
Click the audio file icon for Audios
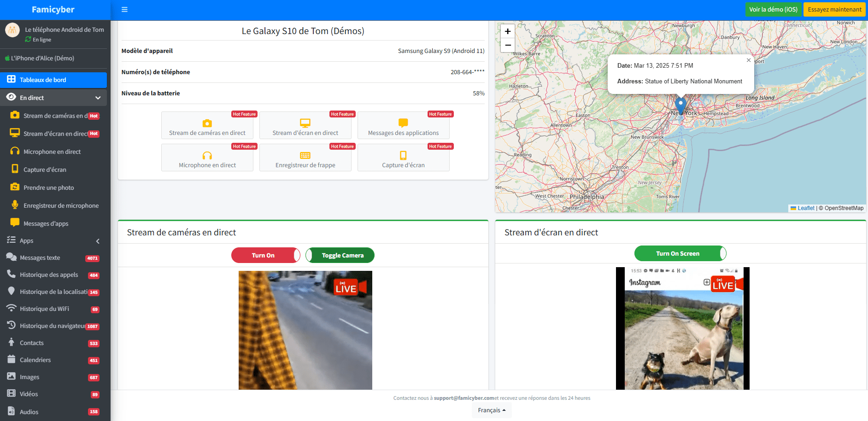tap(11, 411)
